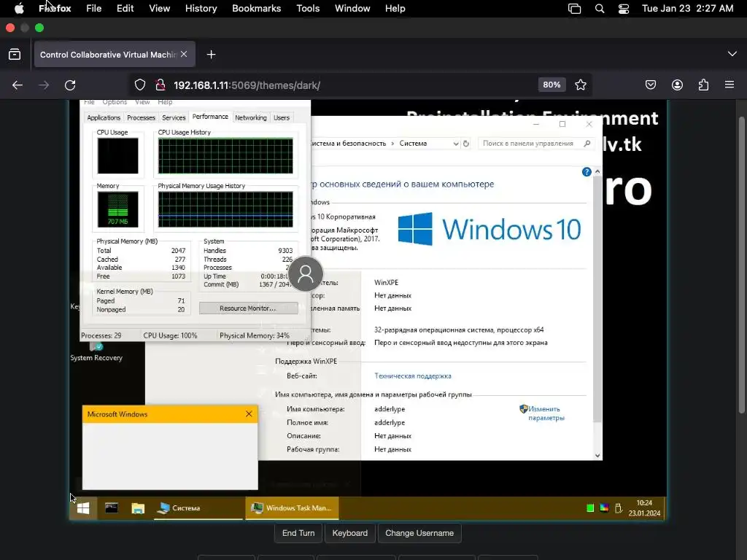The image size is (747, 560).
Task: Open the macOS Tools menu
Action: point(308,9)
